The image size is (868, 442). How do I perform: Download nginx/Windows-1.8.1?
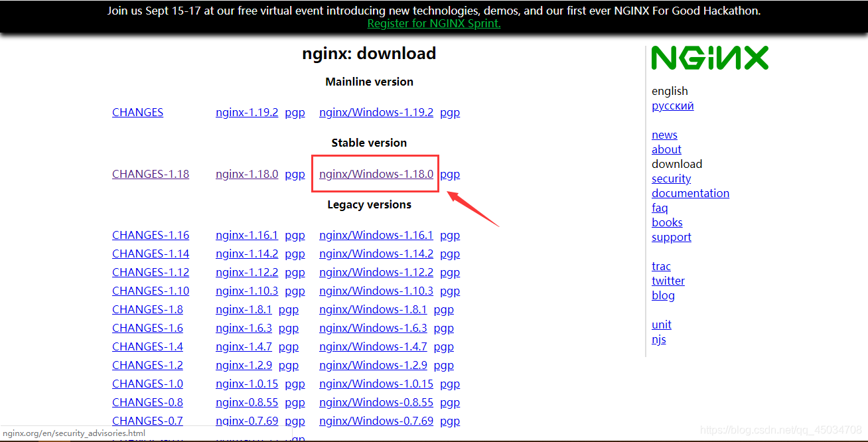pyautogui.click(x=373, y=309)
